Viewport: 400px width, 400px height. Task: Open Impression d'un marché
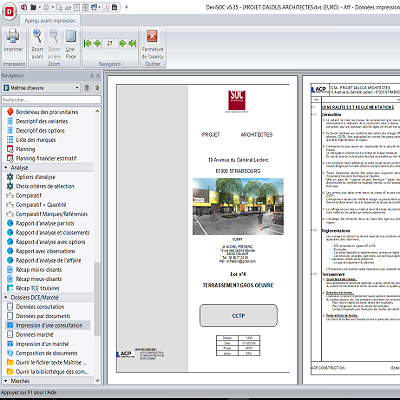tap(42, 344)
